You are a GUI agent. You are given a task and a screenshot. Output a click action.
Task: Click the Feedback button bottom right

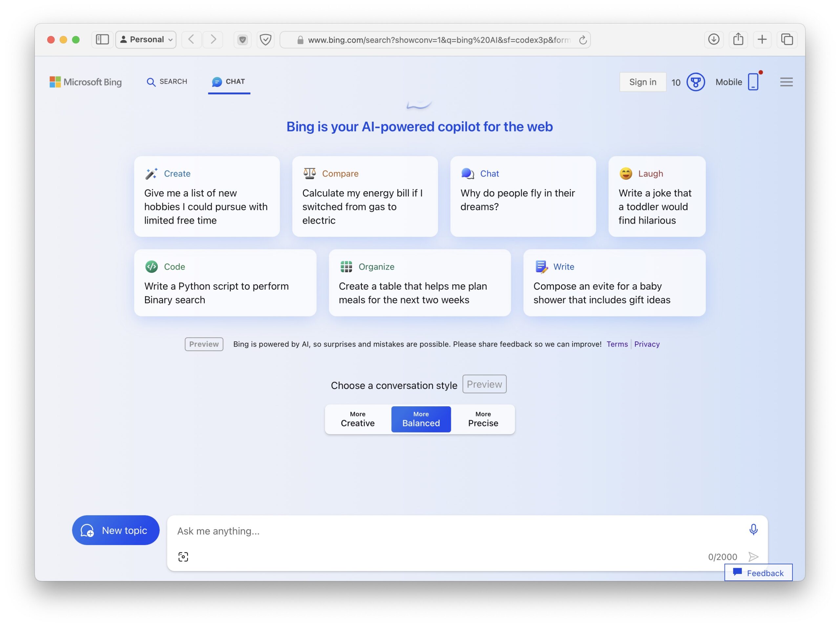pyautogui.click(x=758, y=572)
